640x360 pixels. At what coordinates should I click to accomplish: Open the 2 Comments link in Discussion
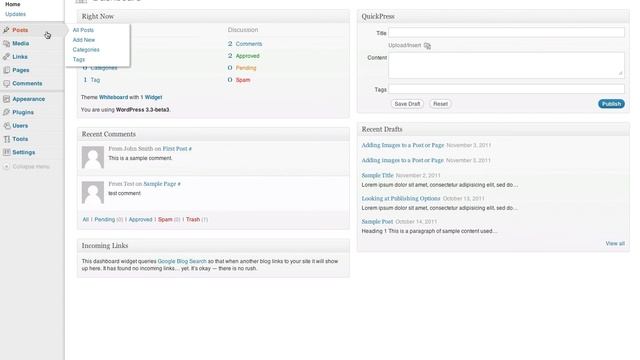click(245, 44)
